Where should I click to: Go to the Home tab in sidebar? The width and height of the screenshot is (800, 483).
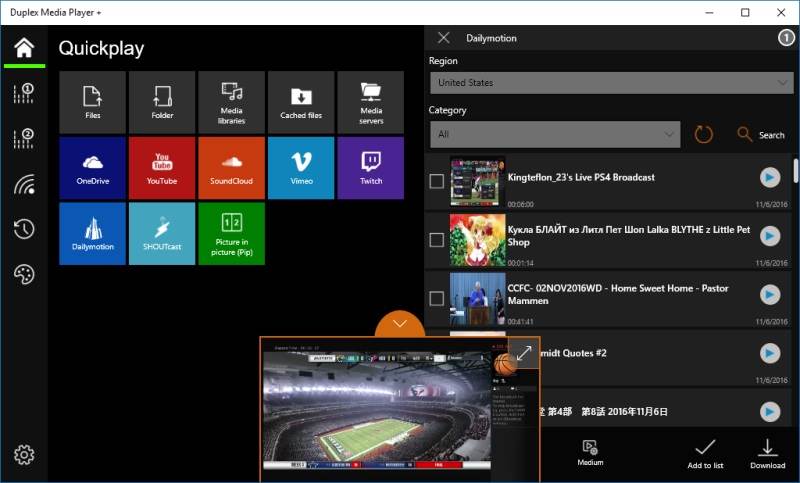(24, 48)
